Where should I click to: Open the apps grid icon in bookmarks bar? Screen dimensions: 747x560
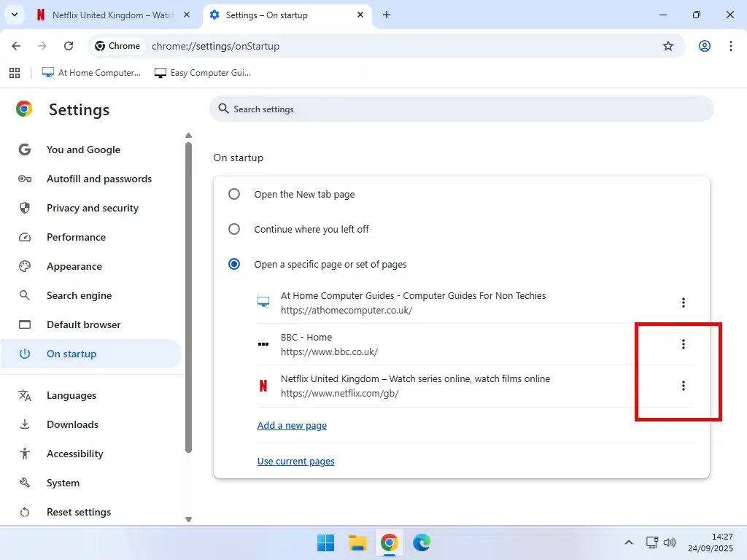[14, 73]
